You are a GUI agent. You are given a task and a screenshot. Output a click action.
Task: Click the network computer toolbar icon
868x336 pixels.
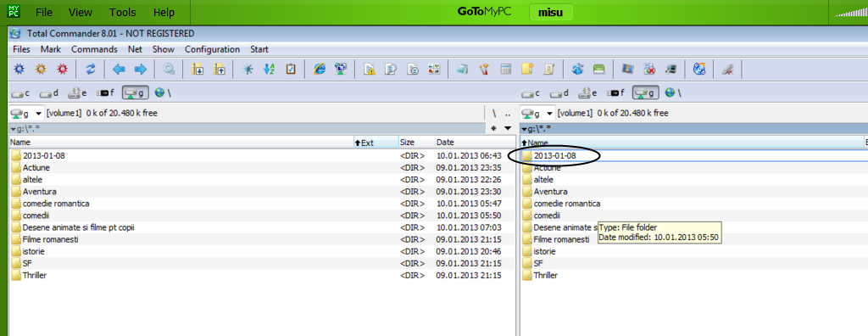pyautogui.click(x=341, y=70)
